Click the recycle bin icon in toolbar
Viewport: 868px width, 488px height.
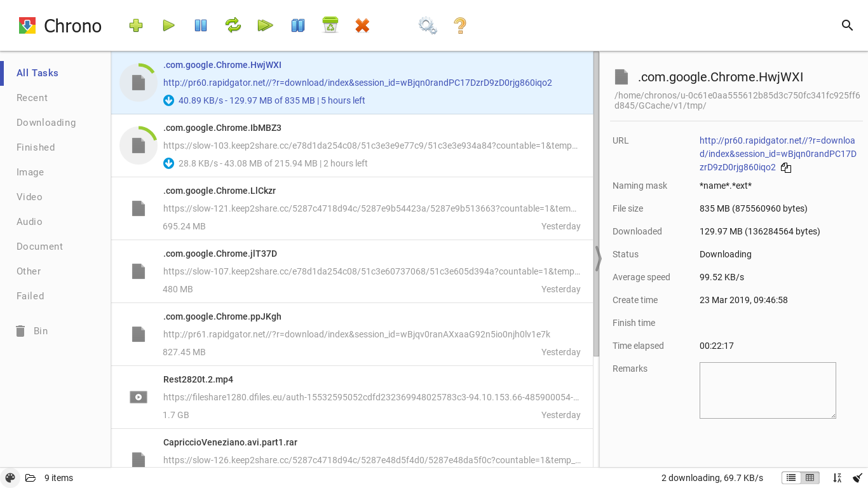pyautogui.click(x=330, y=25)
